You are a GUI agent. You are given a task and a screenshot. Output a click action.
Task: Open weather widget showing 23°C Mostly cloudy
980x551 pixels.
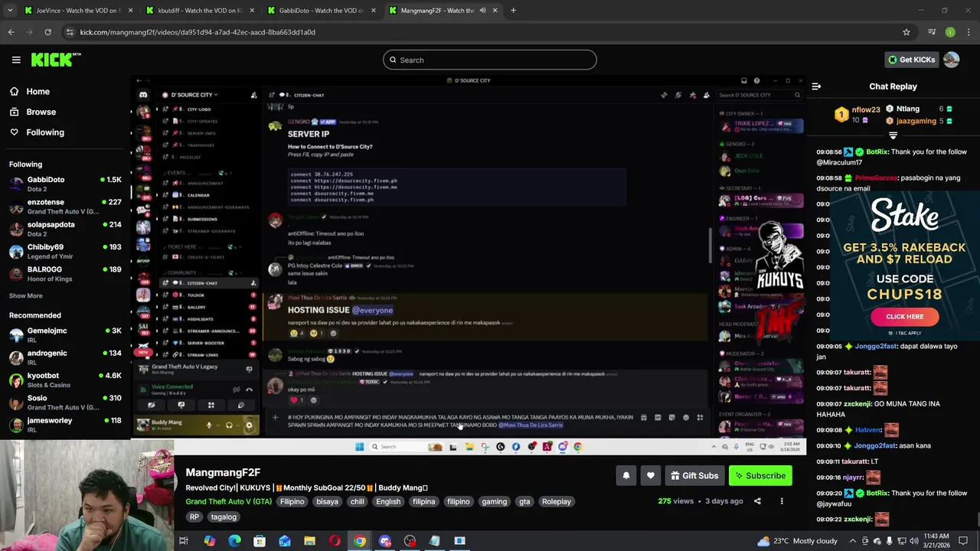[797, 541]
